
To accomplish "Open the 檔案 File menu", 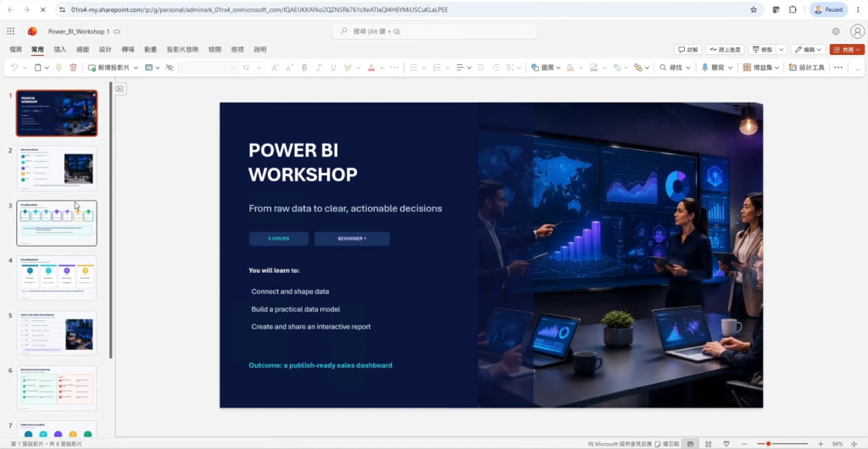I will [x=15, y=49].
